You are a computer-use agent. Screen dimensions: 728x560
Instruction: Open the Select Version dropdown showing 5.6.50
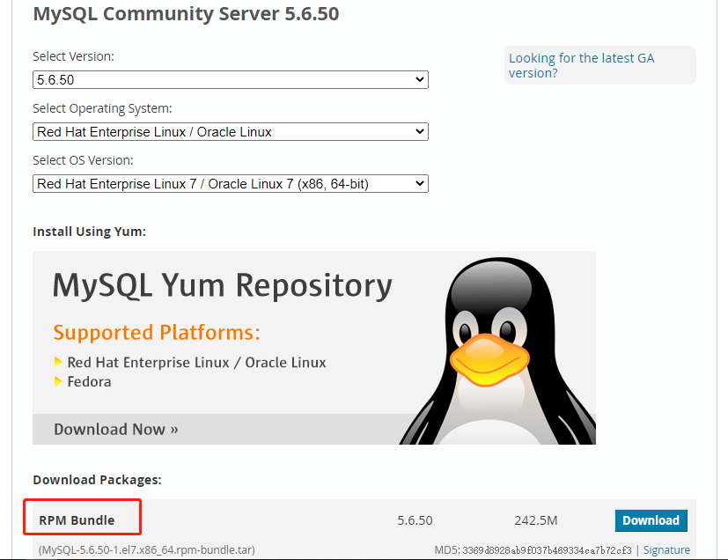tap(231, 80)
